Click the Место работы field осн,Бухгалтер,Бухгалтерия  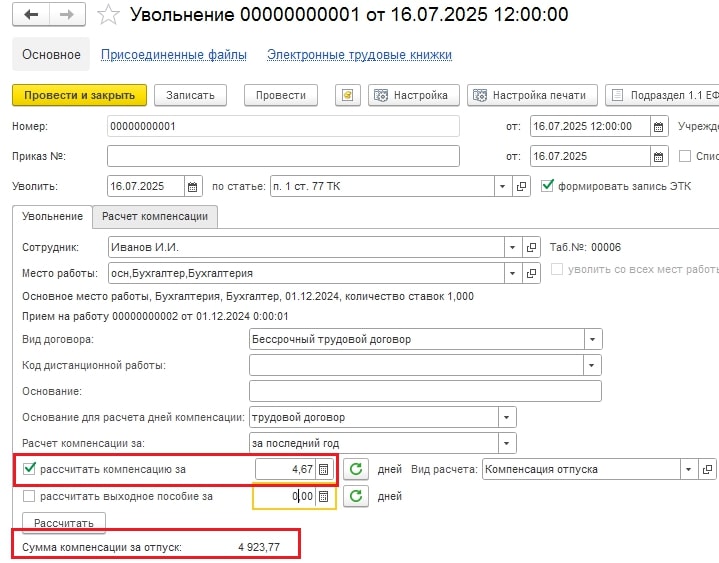click(306, 274)
